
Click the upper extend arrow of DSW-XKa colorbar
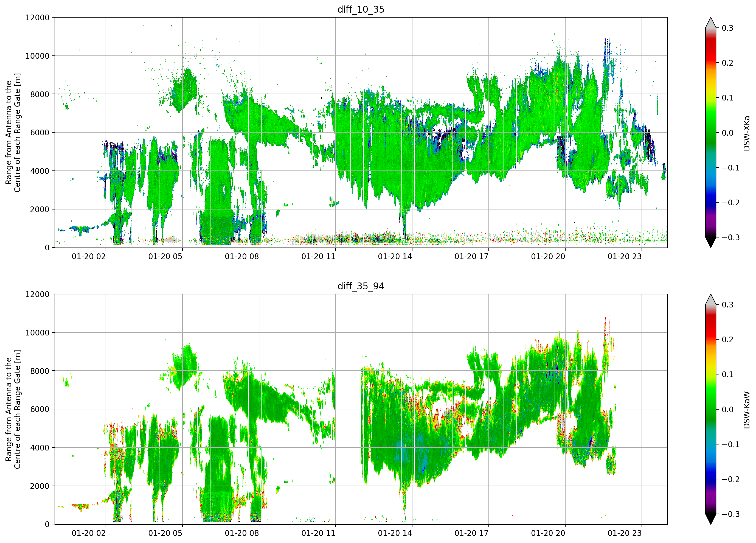(711, 23)
